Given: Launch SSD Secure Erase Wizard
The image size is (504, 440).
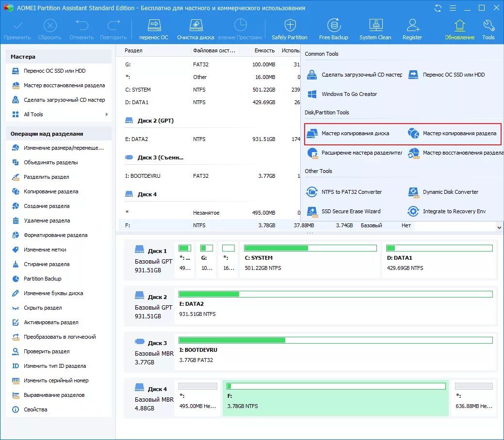Looking at the screenshot, I should pos(343,211).
